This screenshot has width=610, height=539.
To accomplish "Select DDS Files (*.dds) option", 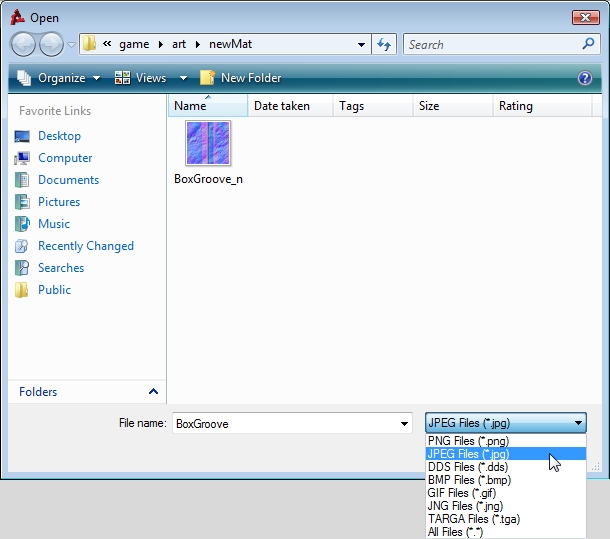I will point(468,467).
